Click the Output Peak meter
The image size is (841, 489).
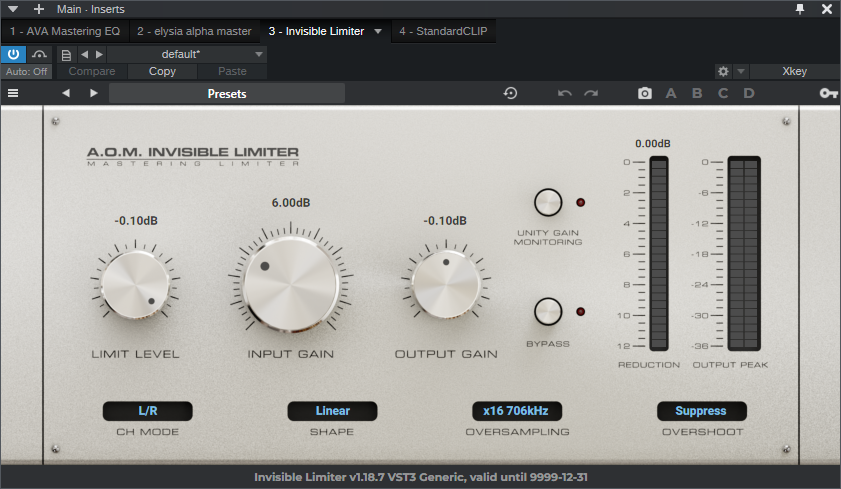(744, 254)
